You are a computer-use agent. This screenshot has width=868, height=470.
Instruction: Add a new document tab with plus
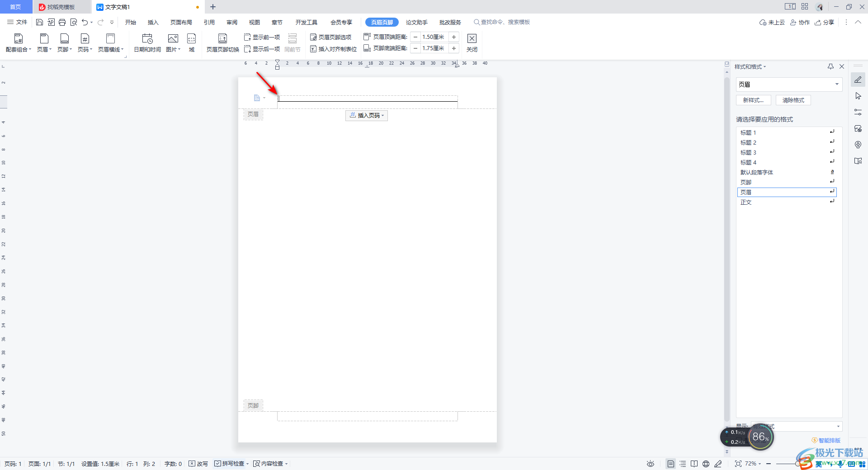(213, 7)
